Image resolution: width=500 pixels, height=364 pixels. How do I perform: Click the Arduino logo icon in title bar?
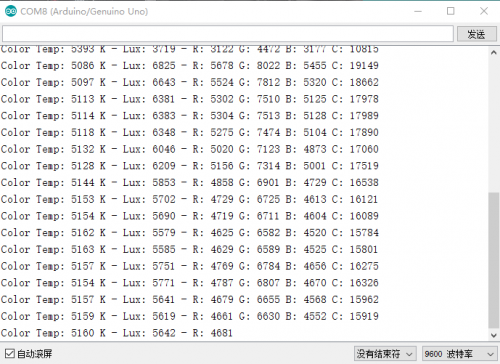point(11,11)
